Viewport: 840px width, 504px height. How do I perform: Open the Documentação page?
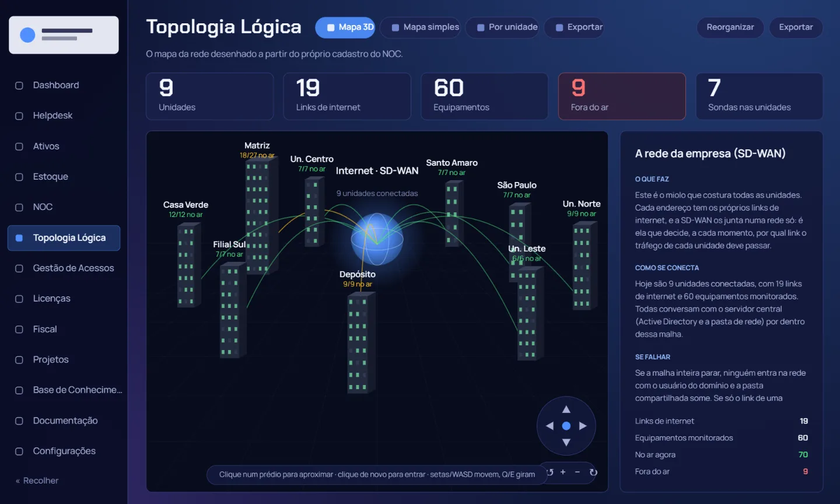click(64, 421)
